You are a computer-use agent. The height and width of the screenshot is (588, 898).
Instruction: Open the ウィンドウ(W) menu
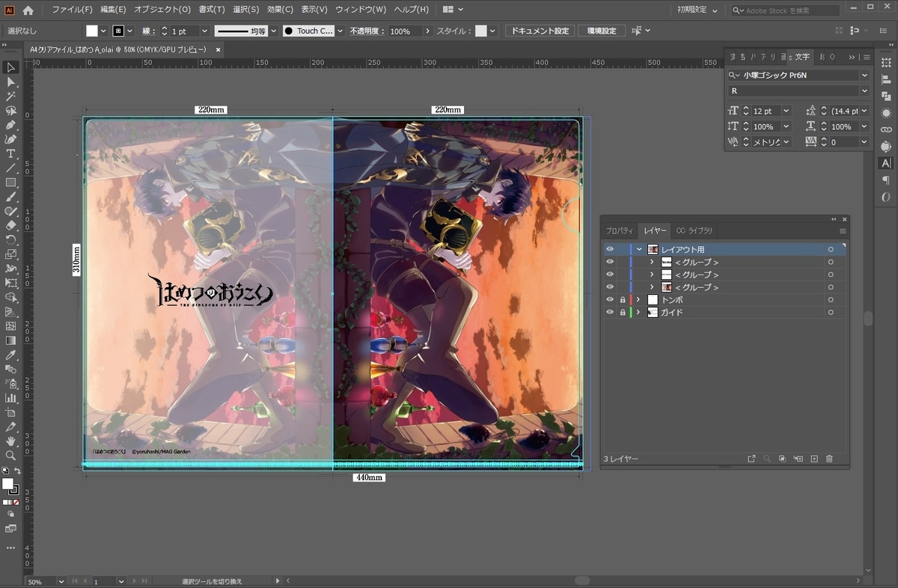coord(361,10)
